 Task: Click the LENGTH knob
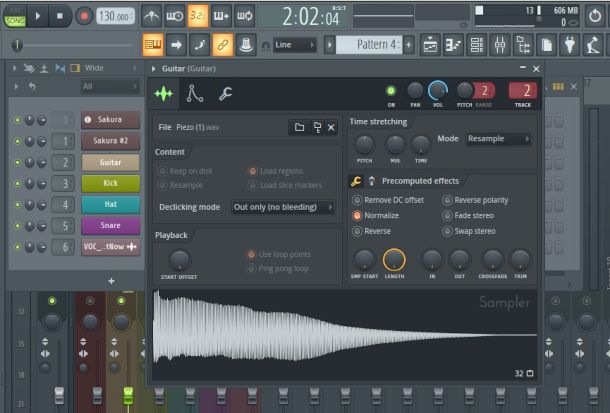tap(394, 260)
